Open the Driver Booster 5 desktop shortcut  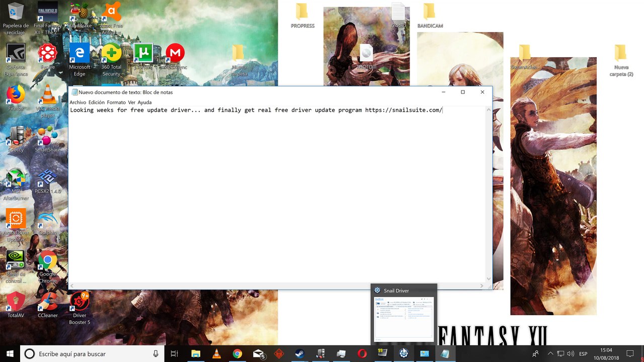click(x=79, y=308)
